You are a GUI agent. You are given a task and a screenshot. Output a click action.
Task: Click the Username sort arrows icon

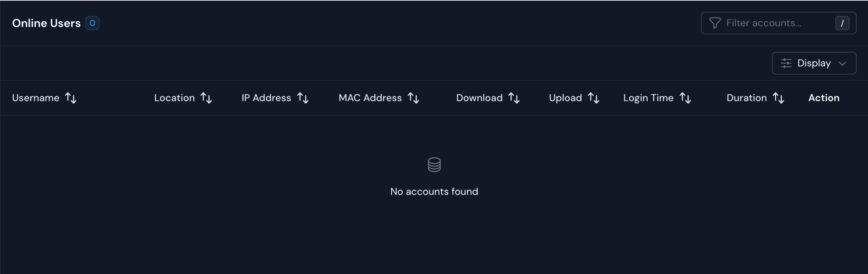click(x=71, y=98)
